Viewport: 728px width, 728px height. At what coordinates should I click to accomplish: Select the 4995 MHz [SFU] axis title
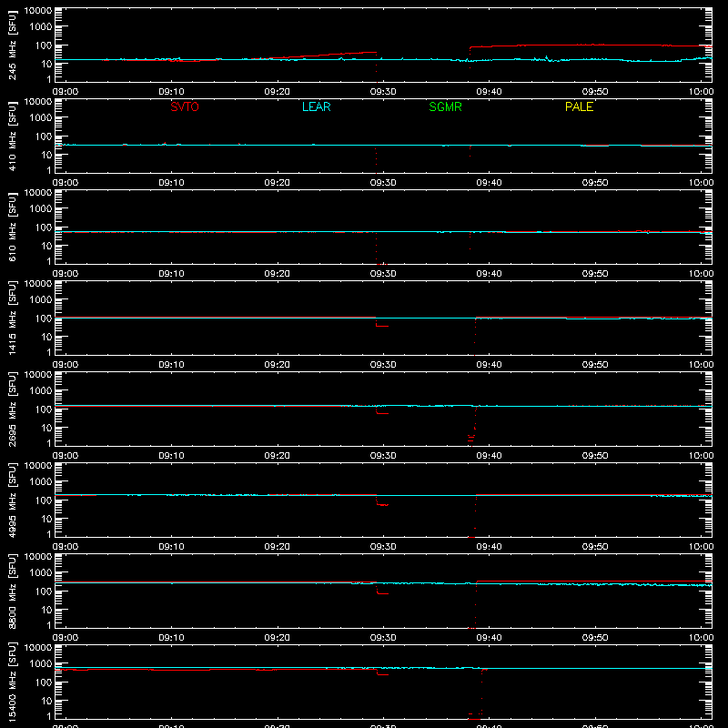pos(12,500)
